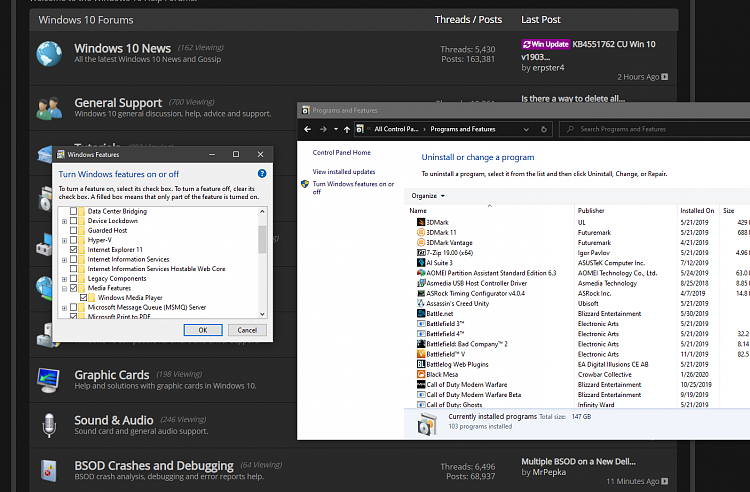The image size is (750, 492).
Task: Click the arrow icon beside 2 Hours Ago
Action: pyautogui.click(x=664, y=77)
